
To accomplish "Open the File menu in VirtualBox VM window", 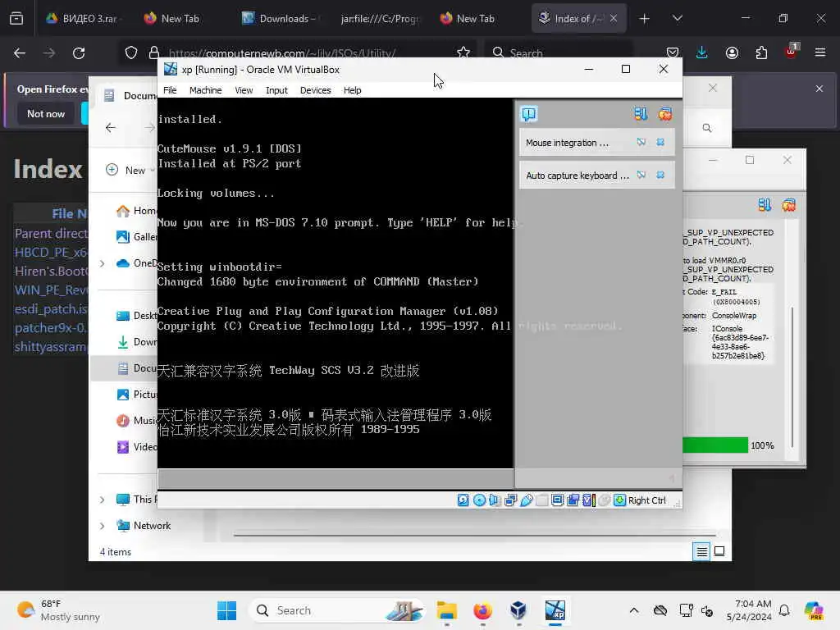I will point(170,90).
